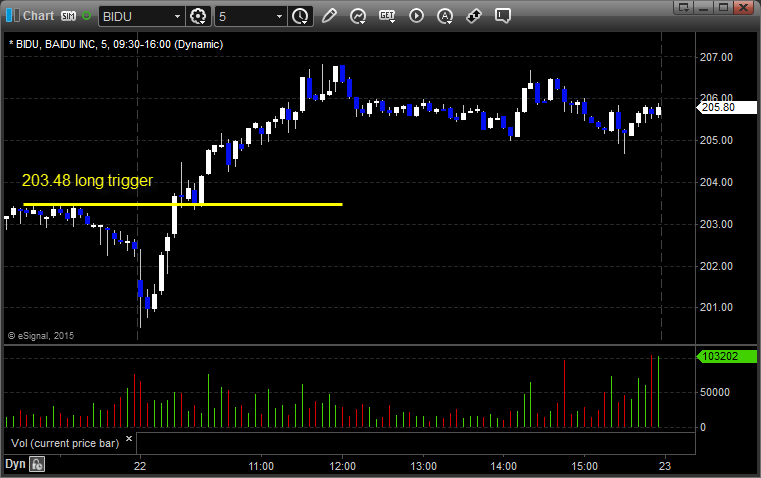Toggle the SIM simulation badge
Screen dimensions: 761x478
tap(68, 16)
